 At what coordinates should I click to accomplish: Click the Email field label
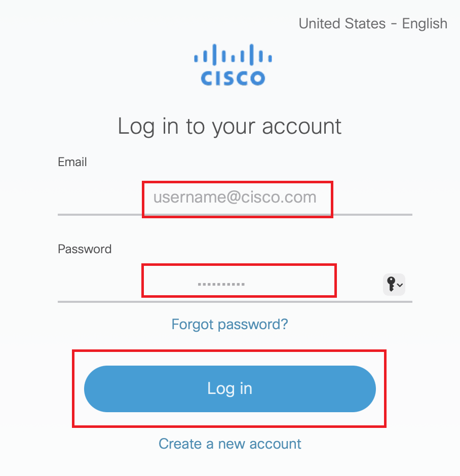(x=72, y=162)
